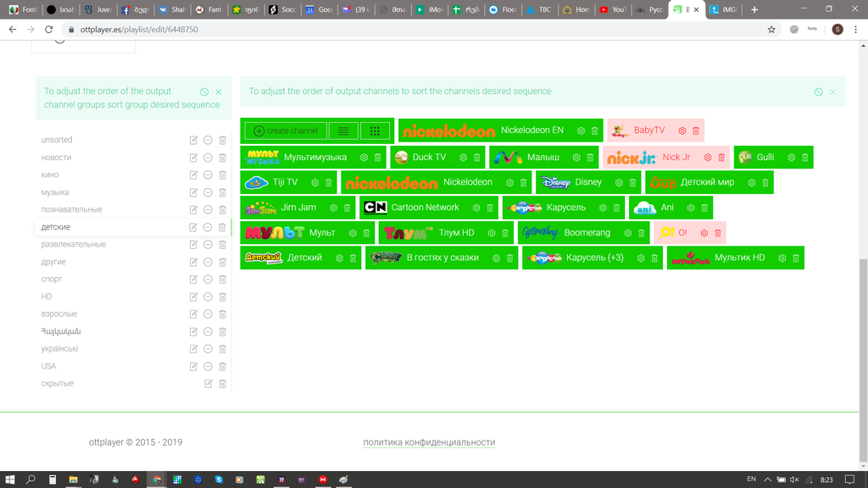This screenshot has width=868, height=488.
Task: Switch to the YouTube browser tab
Action: coord(613,9)
